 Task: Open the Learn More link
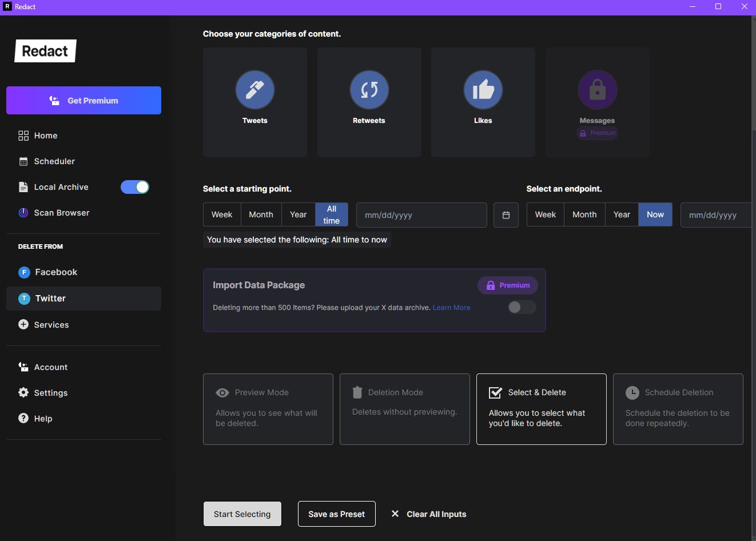(452, 308)
